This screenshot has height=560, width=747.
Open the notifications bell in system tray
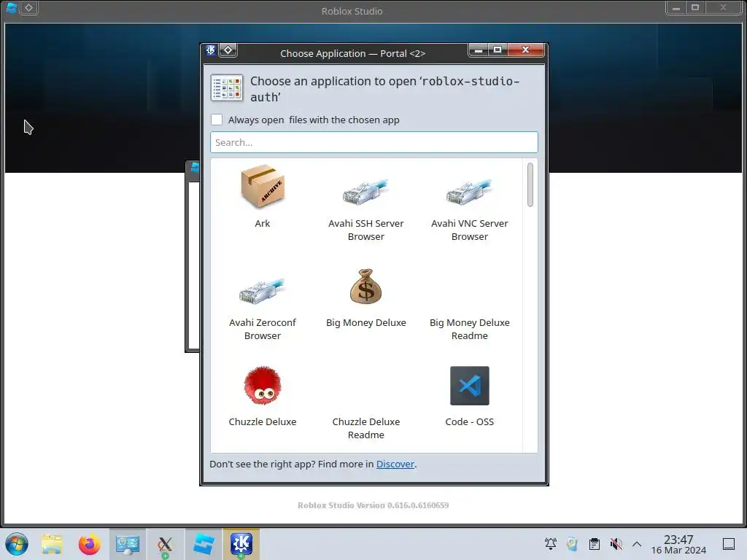551,544
